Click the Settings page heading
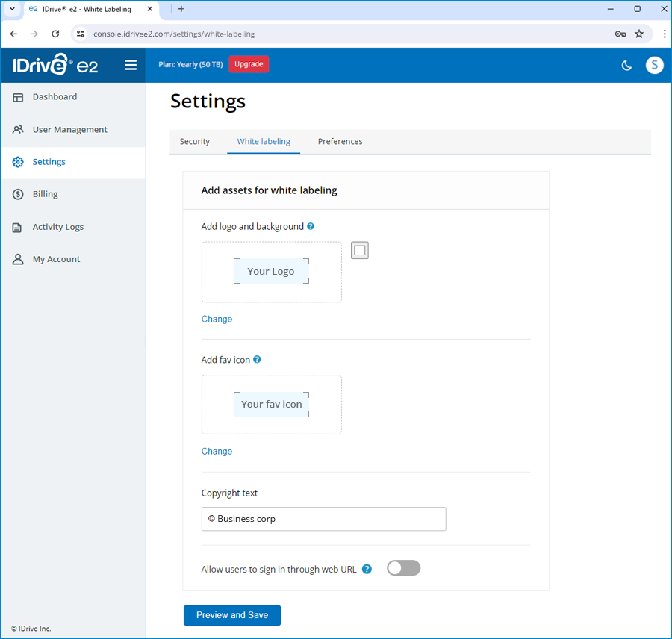The width and height of the screenshot is (672, 639). (x=208, y=102)
